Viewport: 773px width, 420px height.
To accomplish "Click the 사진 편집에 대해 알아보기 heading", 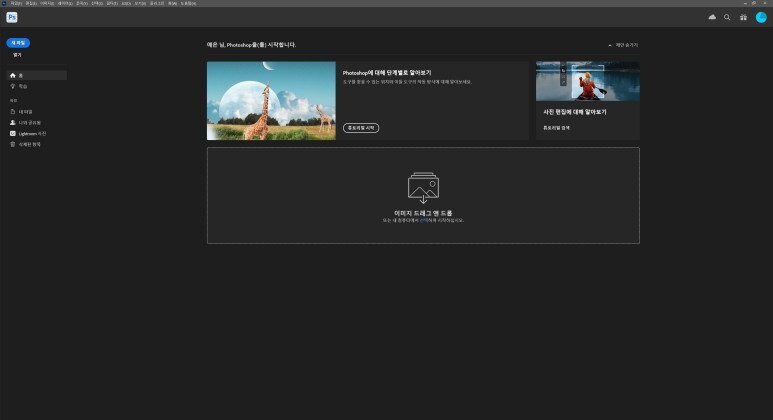I will click(575, 112).
